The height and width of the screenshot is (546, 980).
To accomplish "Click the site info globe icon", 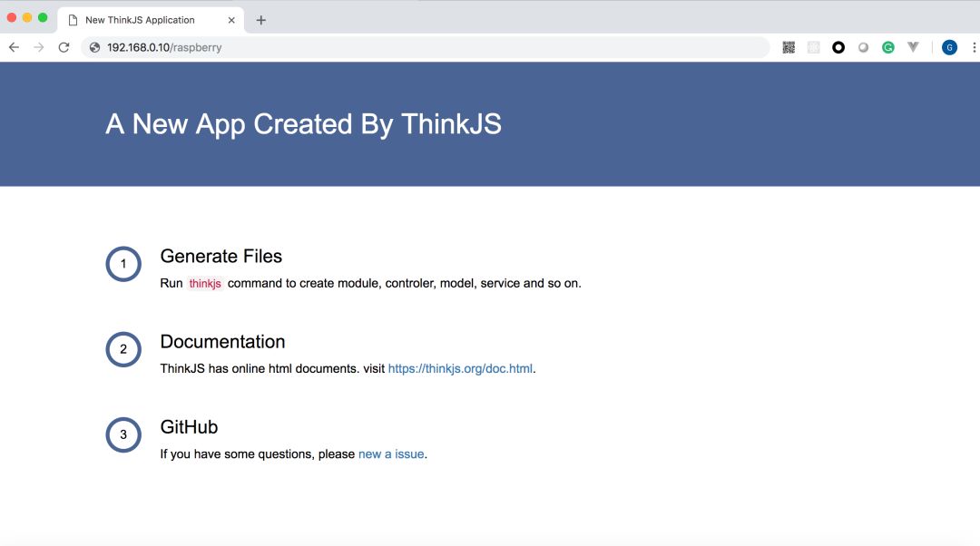I will 94,47.
